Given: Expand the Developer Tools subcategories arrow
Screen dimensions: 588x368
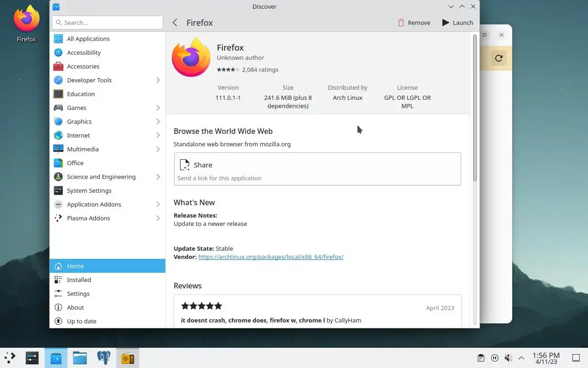Looking at the screenshot, I should [x=158, y=80].
